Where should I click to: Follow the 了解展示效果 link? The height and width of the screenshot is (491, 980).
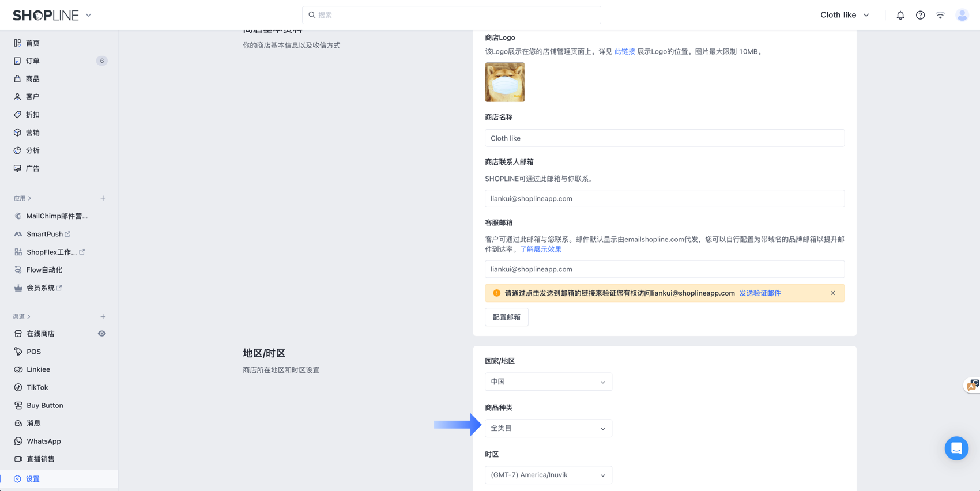tap(541, 250)
